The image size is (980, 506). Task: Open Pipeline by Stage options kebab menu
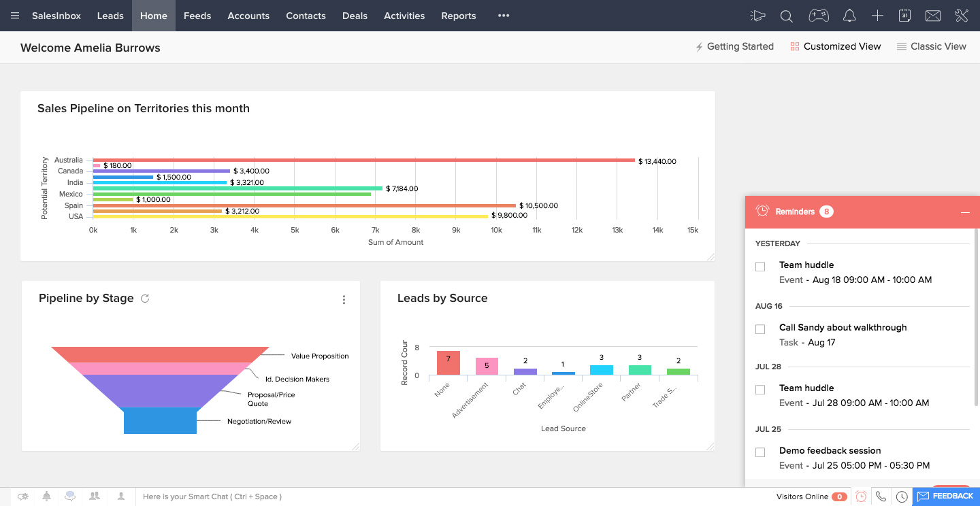pyautogui.click(x=344, y=300)
